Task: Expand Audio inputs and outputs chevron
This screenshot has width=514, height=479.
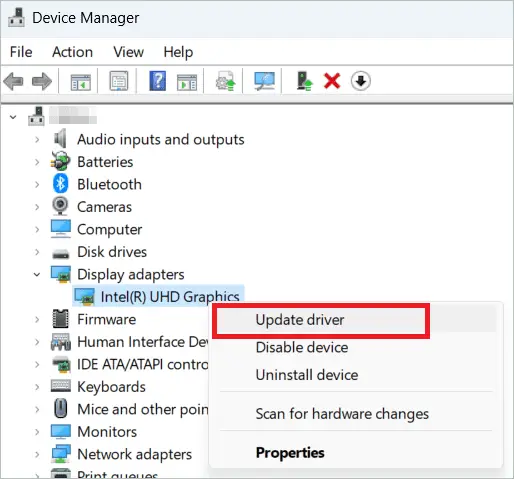Action: click(37, 139)
